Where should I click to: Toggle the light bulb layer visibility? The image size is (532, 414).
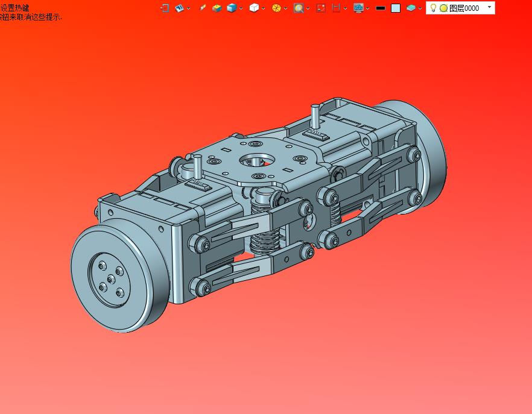click(433, 8)
